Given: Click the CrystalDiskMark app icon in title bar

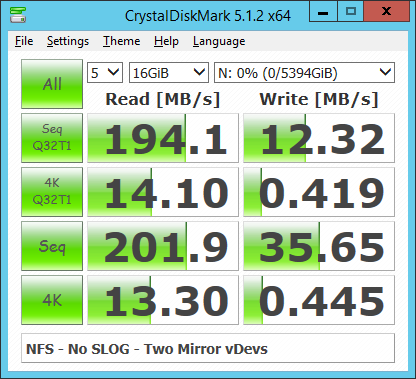Looking at the screenshot, I should click(18, 15).
